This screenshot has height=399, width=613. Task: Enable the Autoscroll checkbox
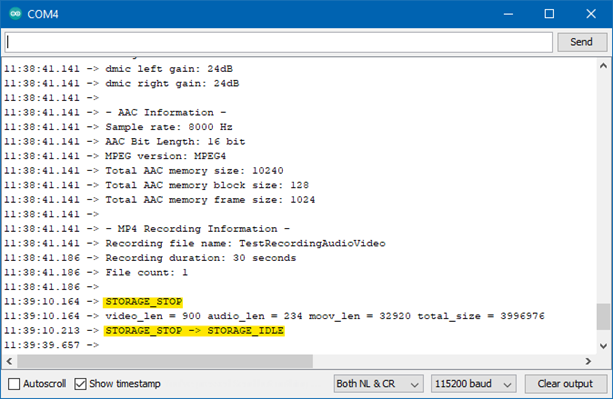click(14, 384)
